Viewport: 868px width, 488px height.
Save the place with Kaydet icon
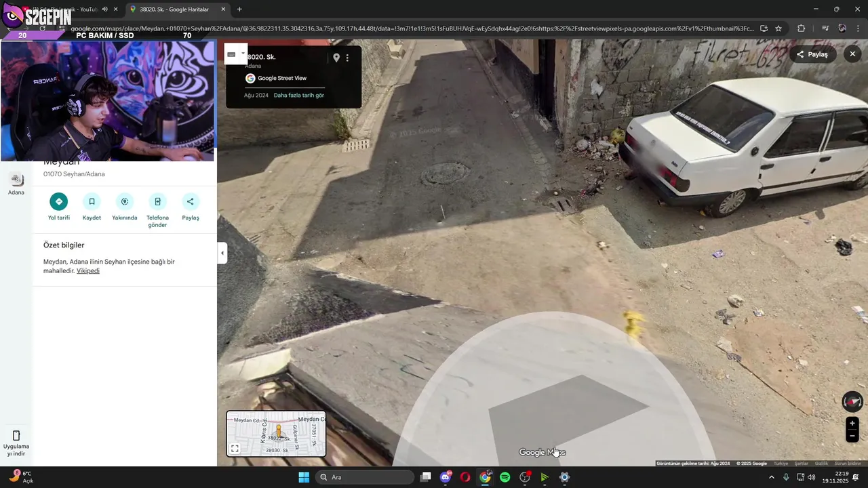pos(92,201)
